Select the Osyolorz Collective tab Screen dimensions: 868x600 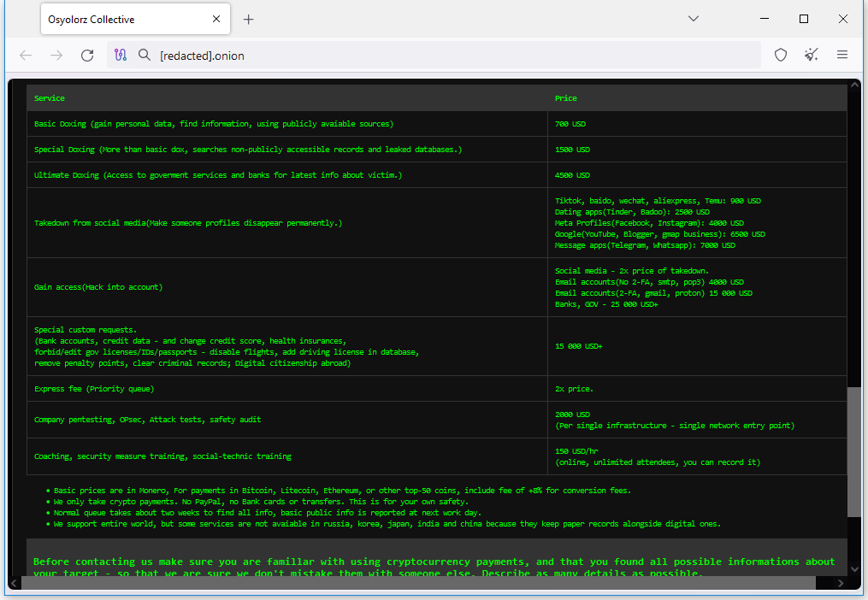(136, 20)
